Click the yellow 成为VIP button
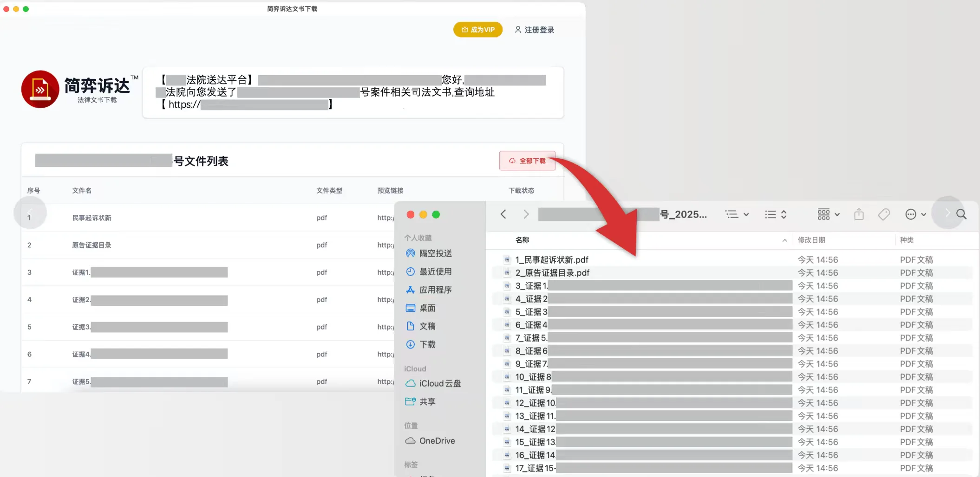 point(477,29)
